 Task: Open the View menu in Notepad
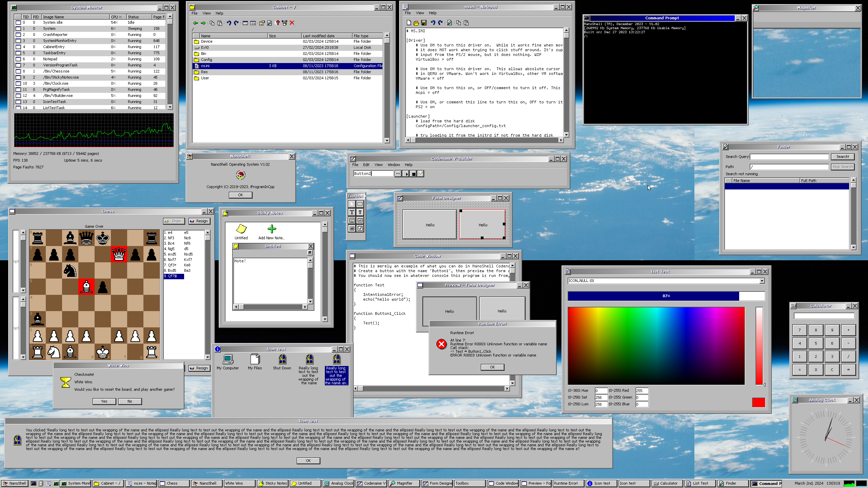coord(420,13)
